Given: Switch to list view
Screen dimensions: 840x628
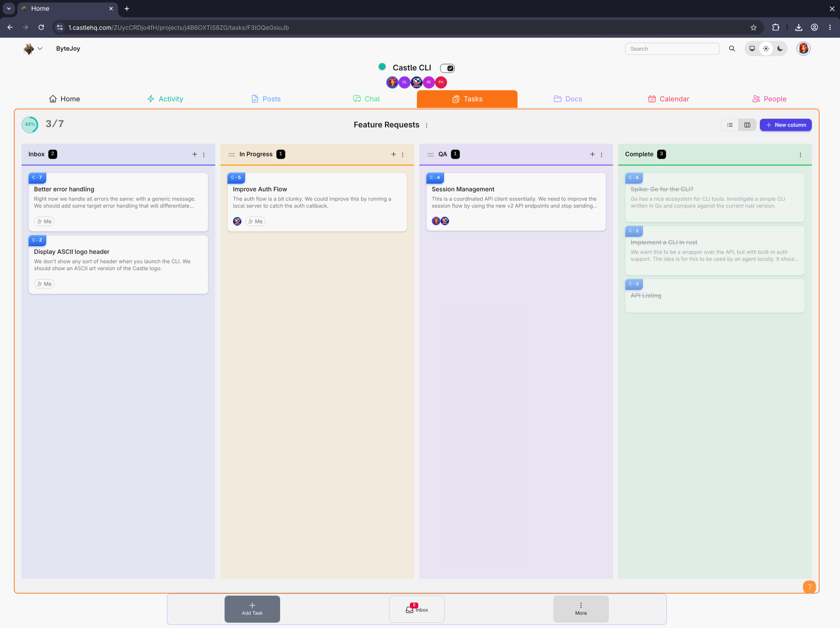Looking at the screenshot, I should click(730, 125).
